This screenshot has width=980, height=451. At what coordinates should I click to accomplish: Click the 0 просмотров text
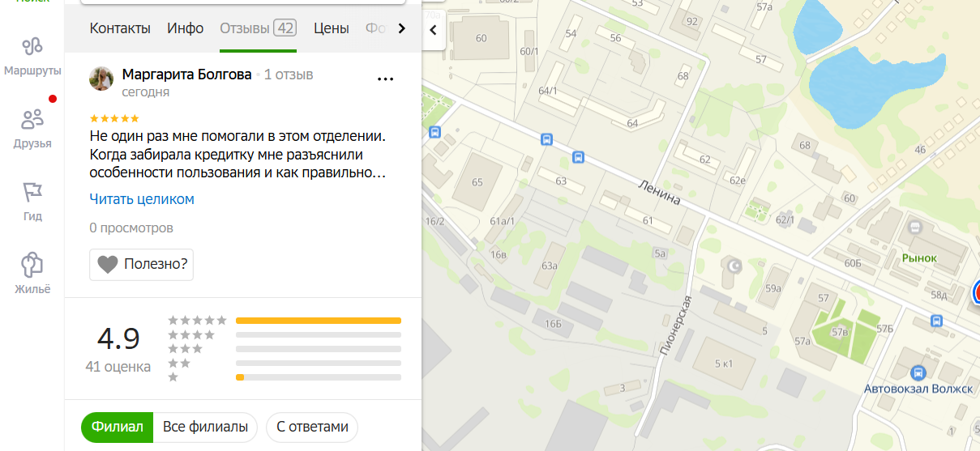tap(131, 228)
